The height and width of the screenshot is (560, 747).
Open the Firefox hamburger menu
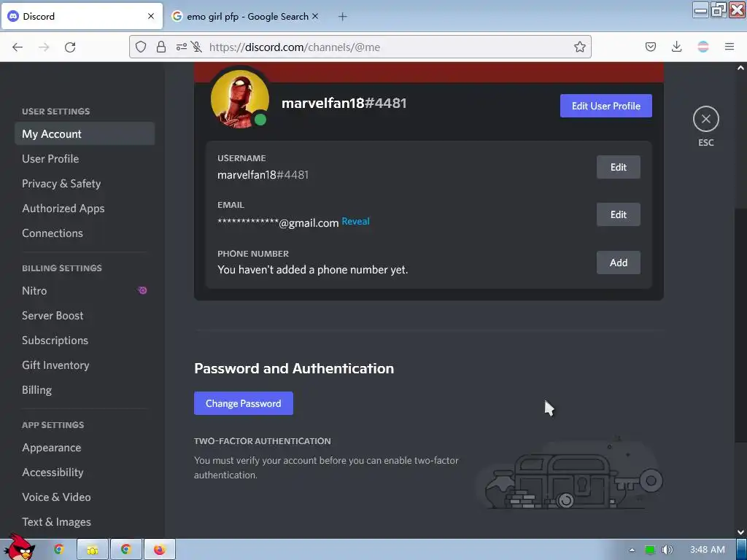pos(729,47)
